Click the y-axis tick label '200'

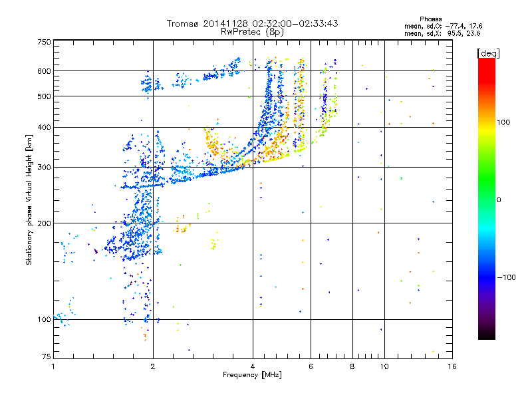pos(45,223)
